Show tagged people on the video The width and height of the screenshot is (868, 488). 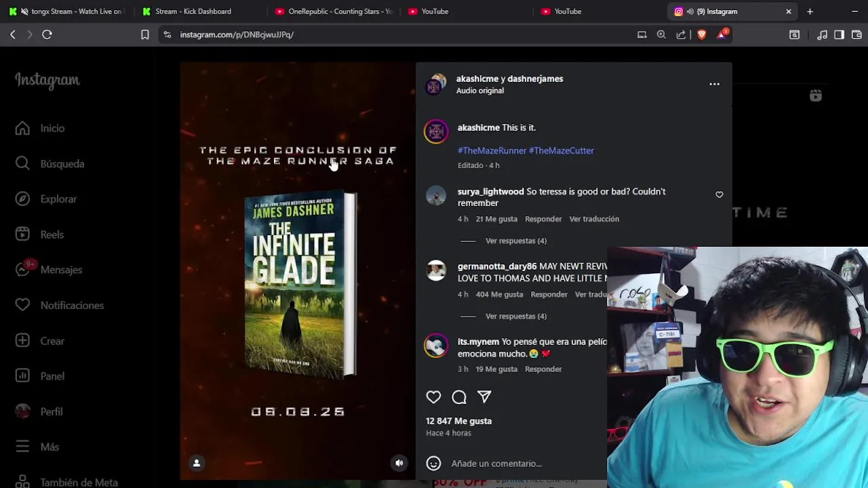click(x=197, y=463)
